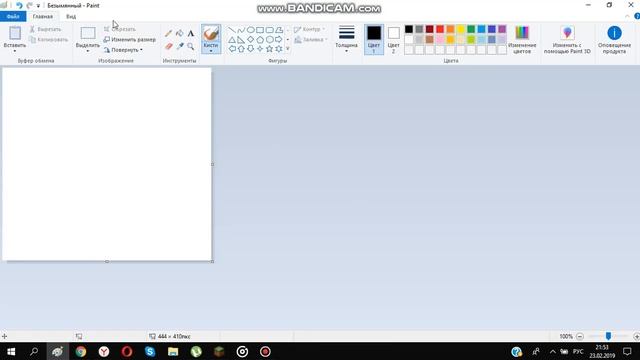Screen dimensions: 640x360
Task: Choose the Up arrow shape
Action: (241, 49)
